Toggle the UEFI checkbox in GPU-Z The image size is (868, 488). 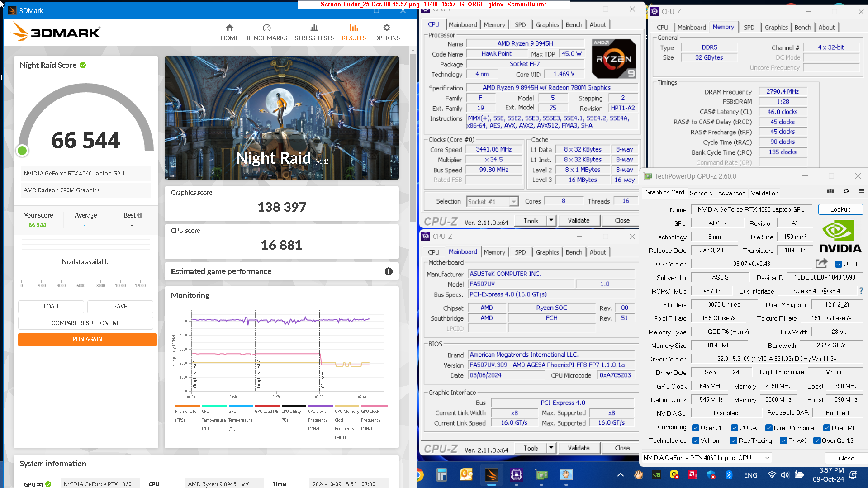838,264
